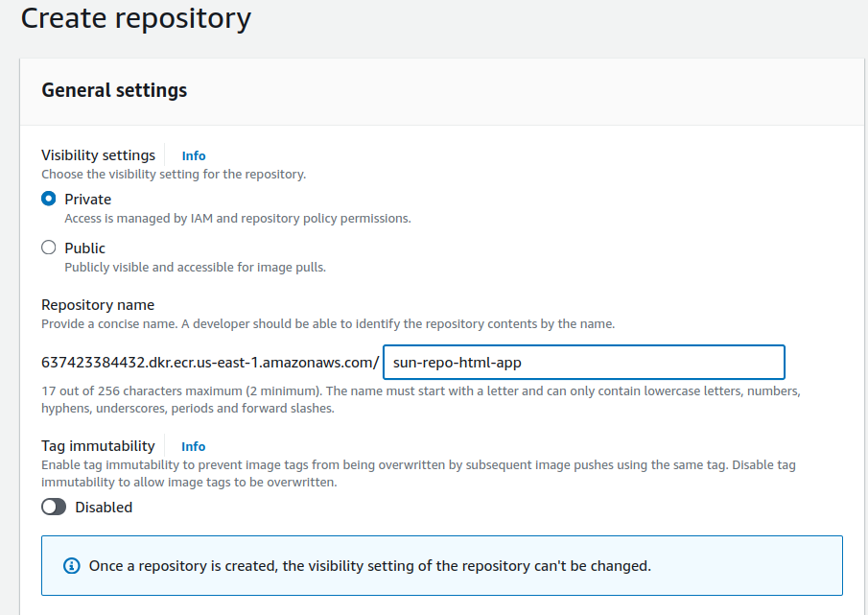Click the Private radio button's selected indicator

(48, 198)
